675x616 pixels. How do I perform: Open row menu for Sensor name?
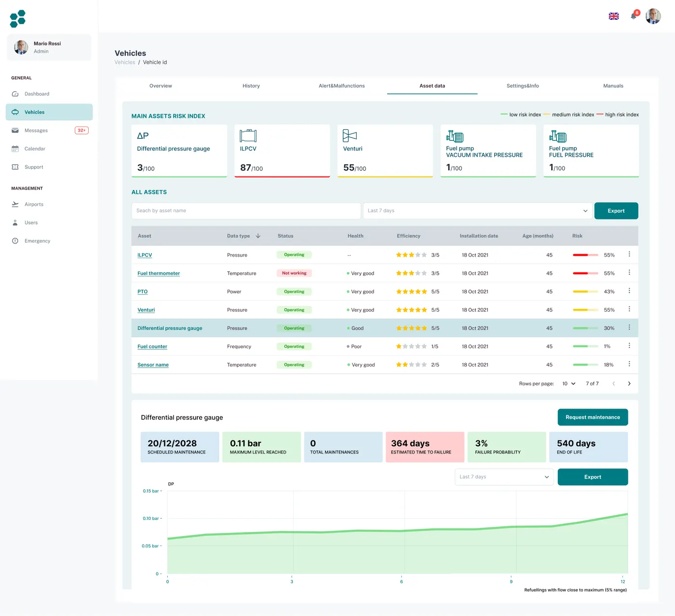pyautogui.click(x=629, y=364)
